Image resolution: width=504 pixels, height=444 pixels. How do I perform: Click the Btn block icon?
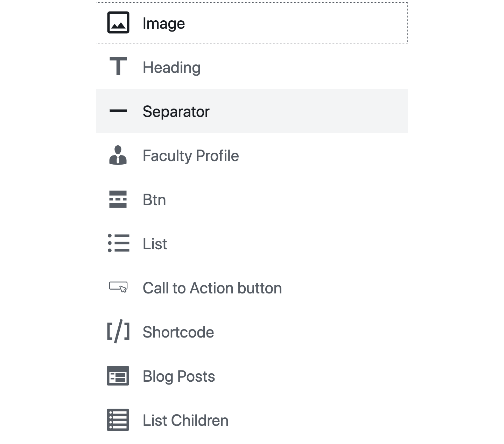[118, 199]
